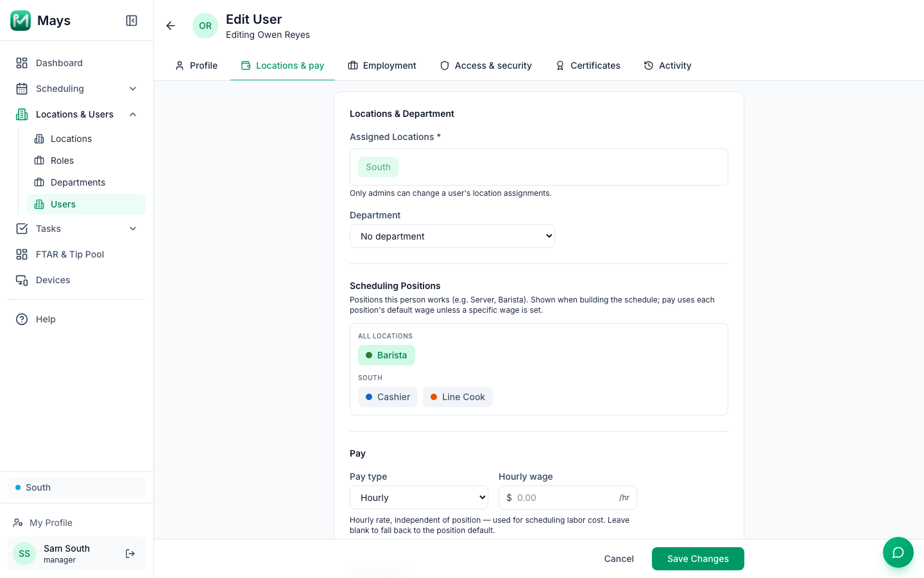Click the Cashier blue color dot
The height and width of the screenshot is (578, 924).
(x=369, y=397)
